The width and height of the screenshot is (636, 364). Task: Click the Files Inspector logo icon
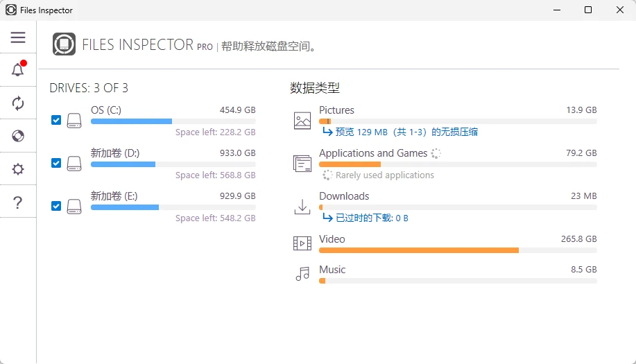click(64, 44)
